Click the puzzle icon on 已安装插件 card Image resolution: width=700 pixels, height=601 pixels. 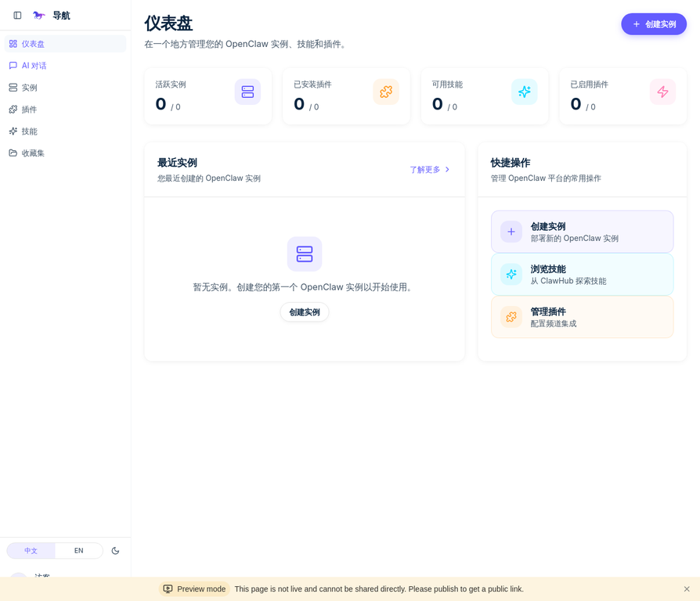pyautogui.click(x=386, y=92)
